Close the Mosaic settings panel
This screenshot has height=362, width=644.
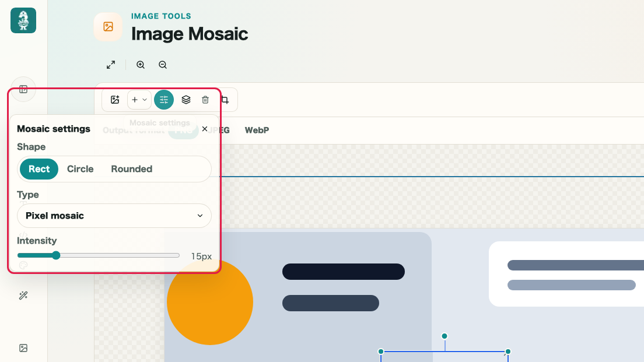click(x=205, y=129)
